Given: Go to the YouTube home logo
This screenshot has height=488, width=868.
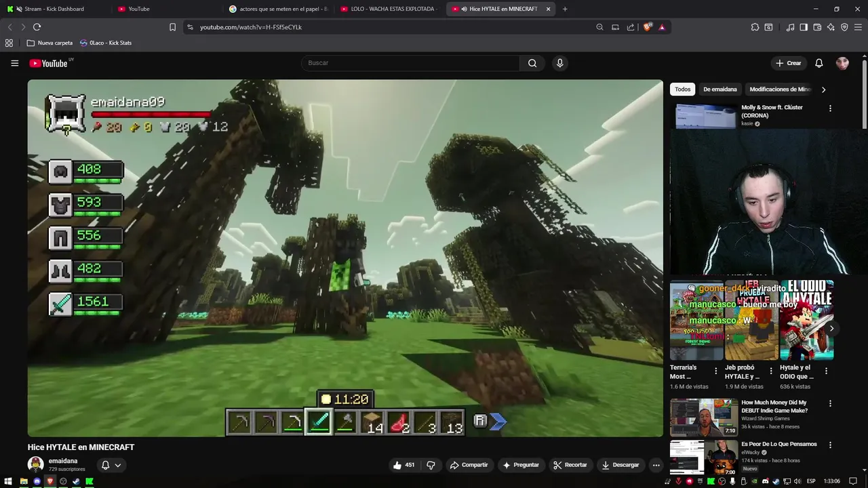Looking at the screenshot, I should [49, 63].
